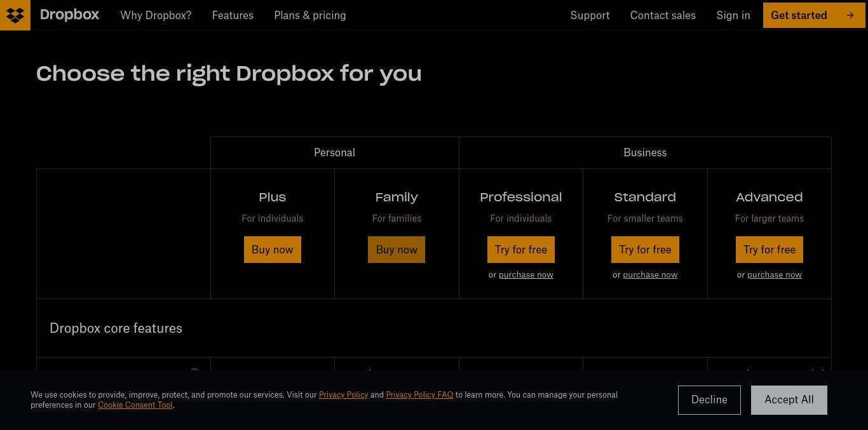
Task: Click 'For smaller teams' under the Standard plan
Action: [645, 218]
